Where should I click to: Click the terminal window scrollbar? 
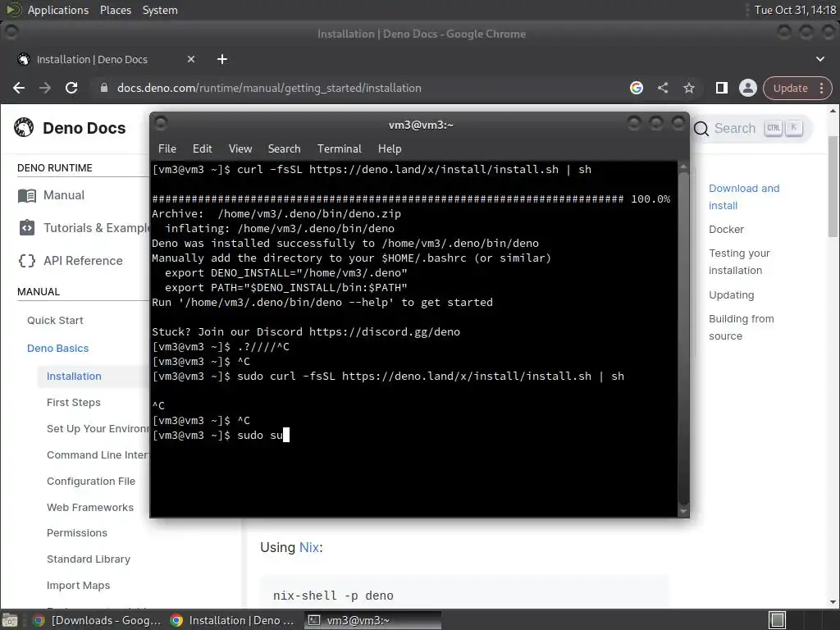coord(683,339)
